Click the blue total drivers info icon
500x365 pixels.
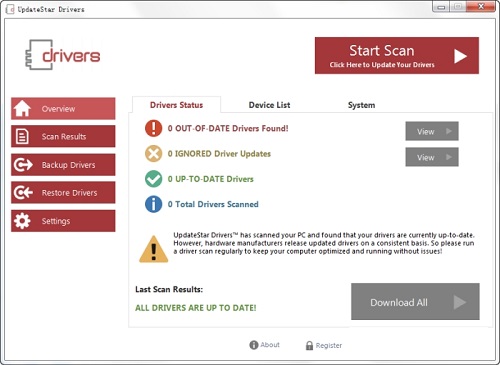click(x=153, y=204)
